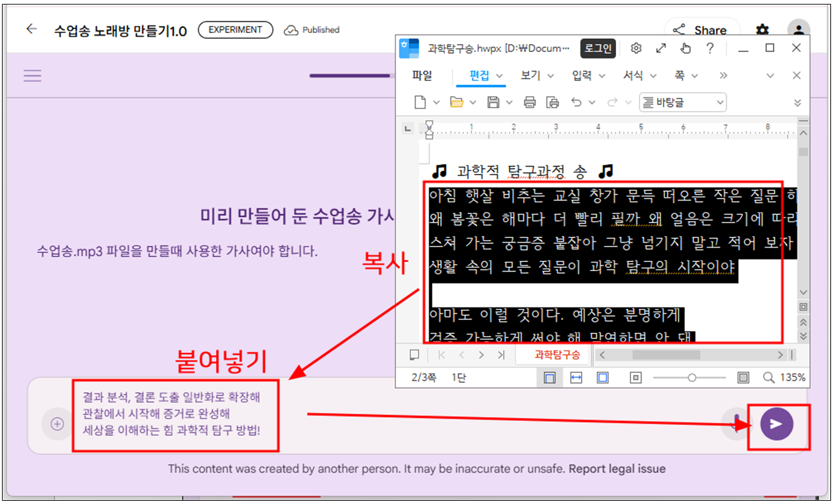Click the Published status indicator
The image size is (833, 504).
312,30
